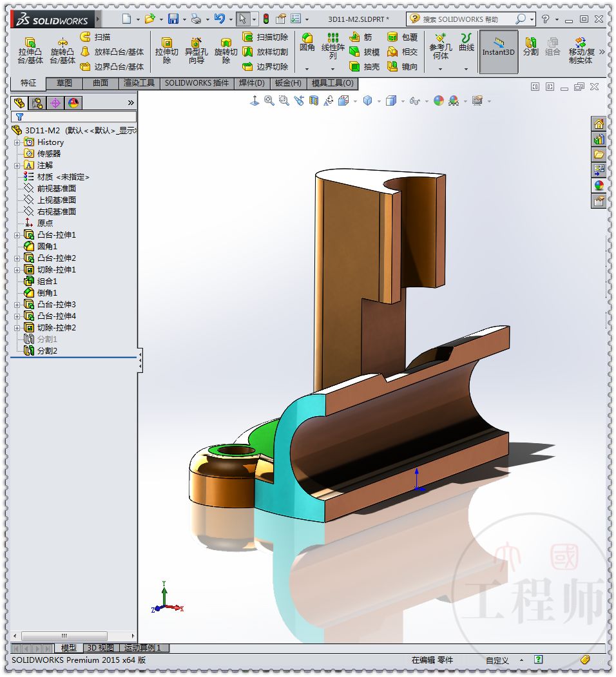
Task: Expand the 切除-拉伸2 feature node
Action: pos(17,328)
